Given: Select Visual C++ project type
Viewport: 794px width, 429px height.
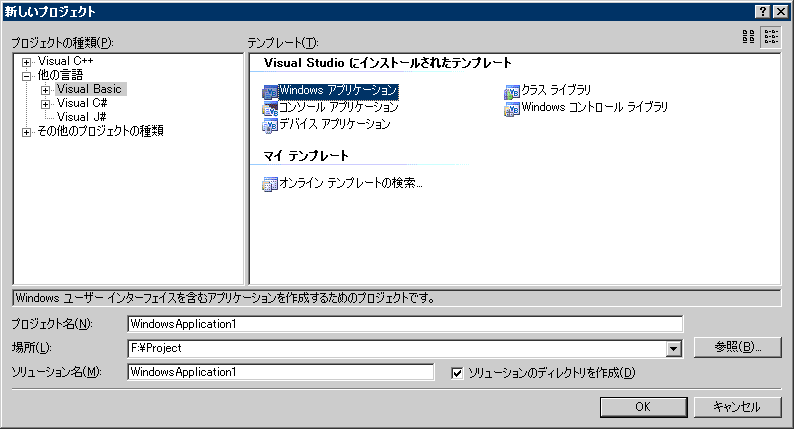Looking at the screenshot, I should (x=65, y=61).
